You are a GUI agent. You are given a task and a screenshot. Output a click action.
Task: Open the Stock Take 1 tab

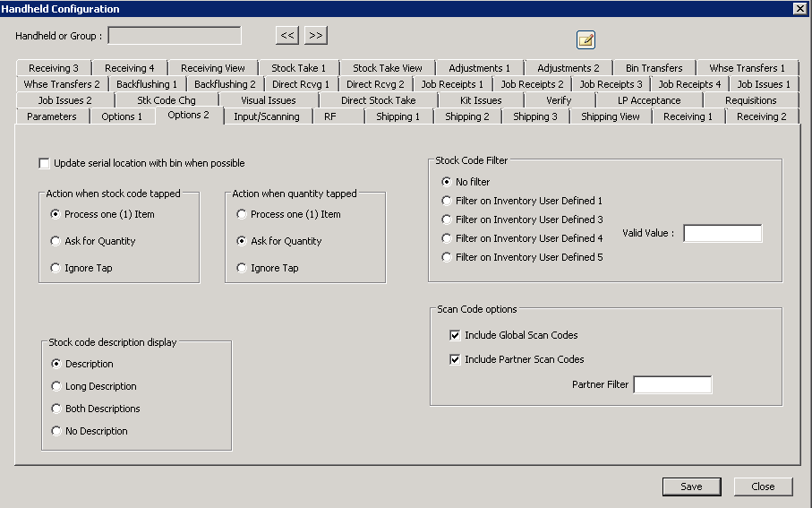(x=298, y=68)
